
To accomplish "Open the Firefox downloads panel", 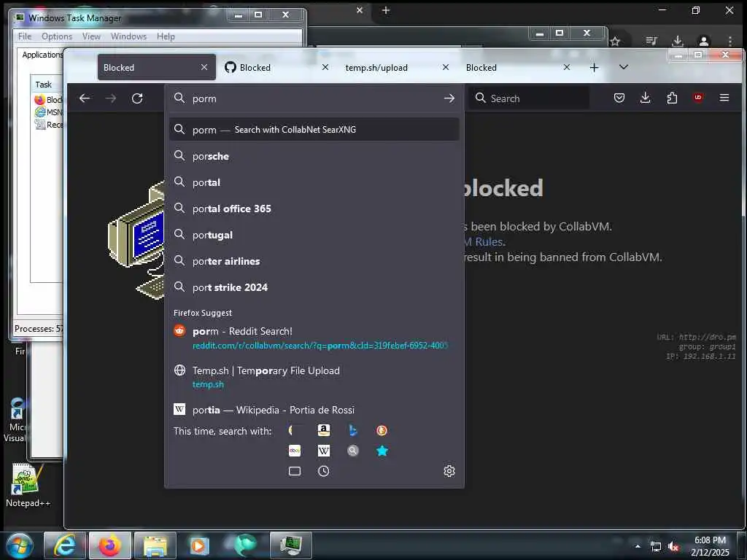I will [x=645, y=98].
